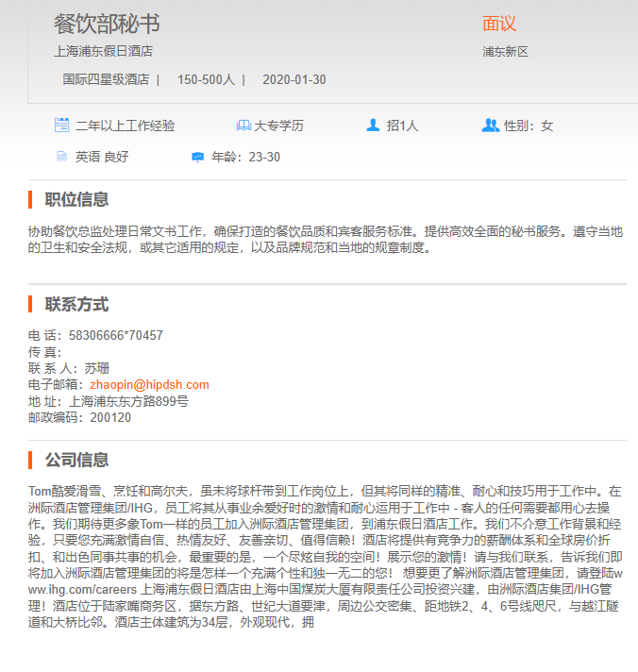The image size is (638, 672).
Task: Click the age range icon
Action: point(197,157)
